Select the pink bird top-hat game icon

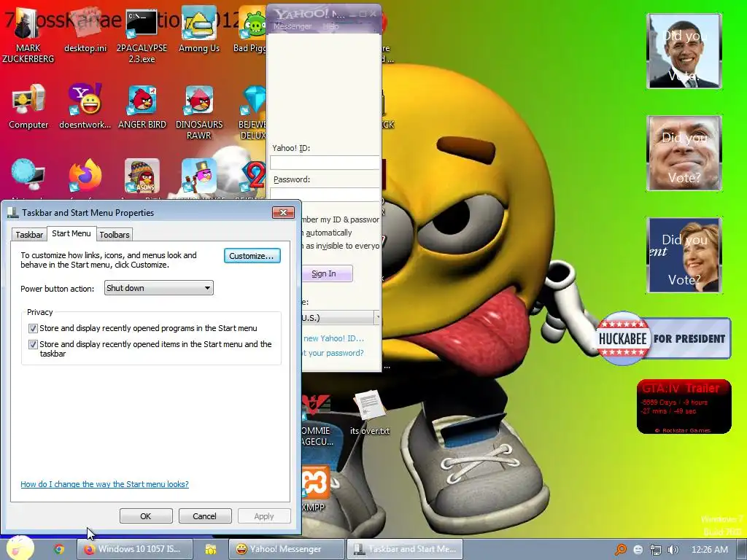point(199,177)
